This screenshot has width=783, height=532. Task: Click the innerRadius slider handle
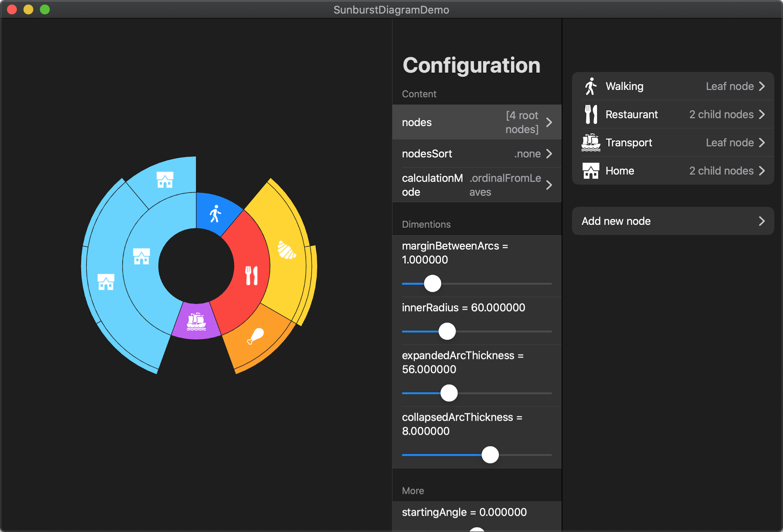coord(447,331)
